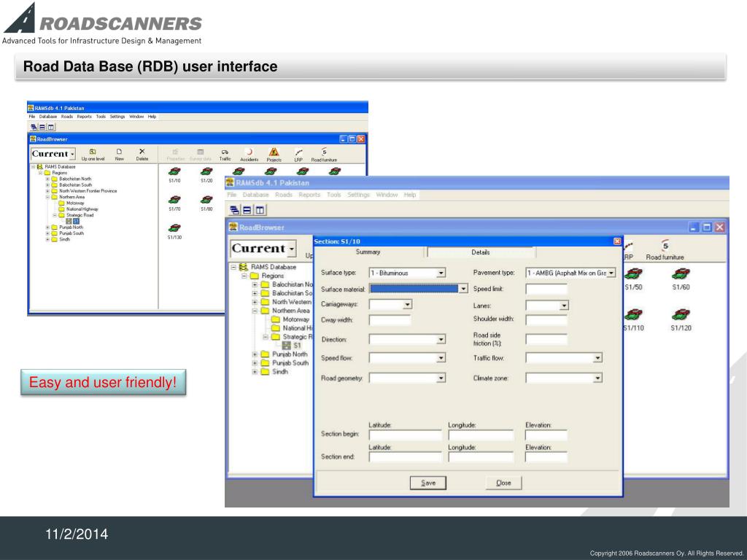Select section icon S1/50 in large window
Viewport: 747px width, 560px height.
point(634,274)
